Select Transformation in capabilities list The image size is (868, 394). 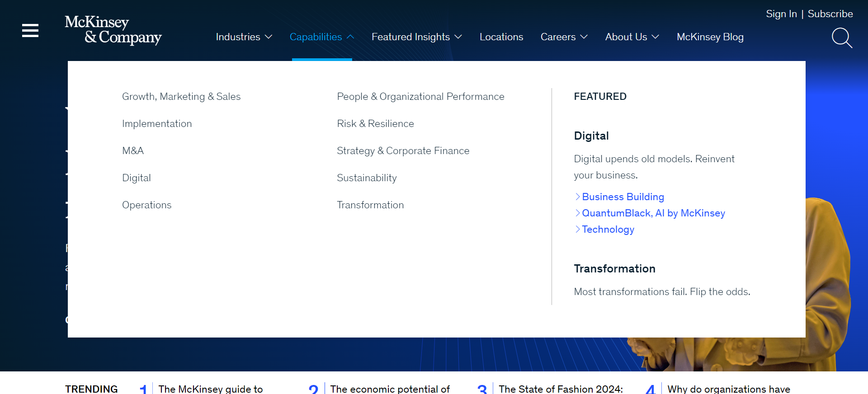click(x=370, y=205)
